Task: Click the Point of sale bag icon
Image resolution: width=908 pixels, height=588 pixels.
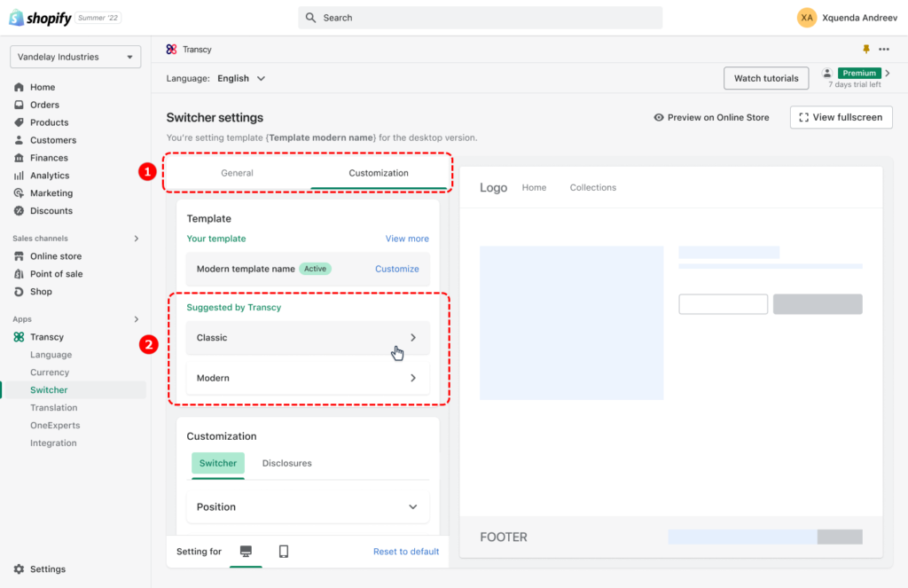Action: click(x=20, y=274)
